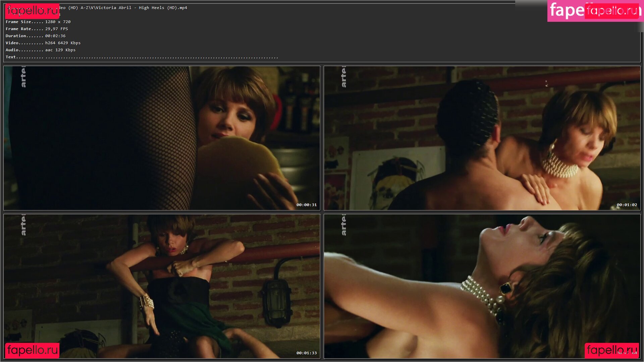
Task: Click the 'Text...........' info line
Action: 142,57
